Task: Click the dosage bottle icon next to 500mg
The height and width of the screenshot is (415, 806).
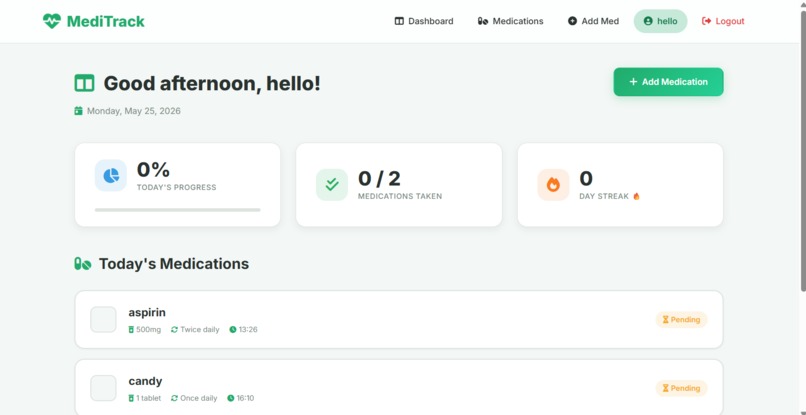Action: [131, 330]
